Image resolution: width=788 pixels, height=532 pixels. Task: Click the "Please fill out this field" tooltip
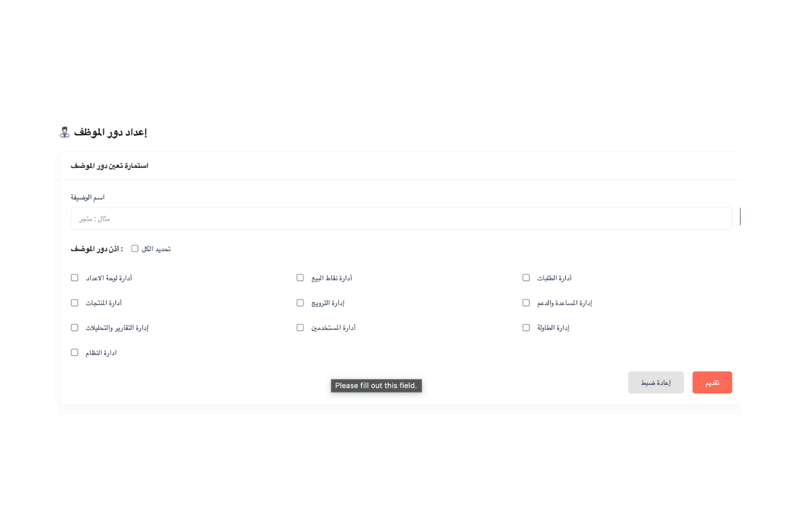tap(376, 386)
